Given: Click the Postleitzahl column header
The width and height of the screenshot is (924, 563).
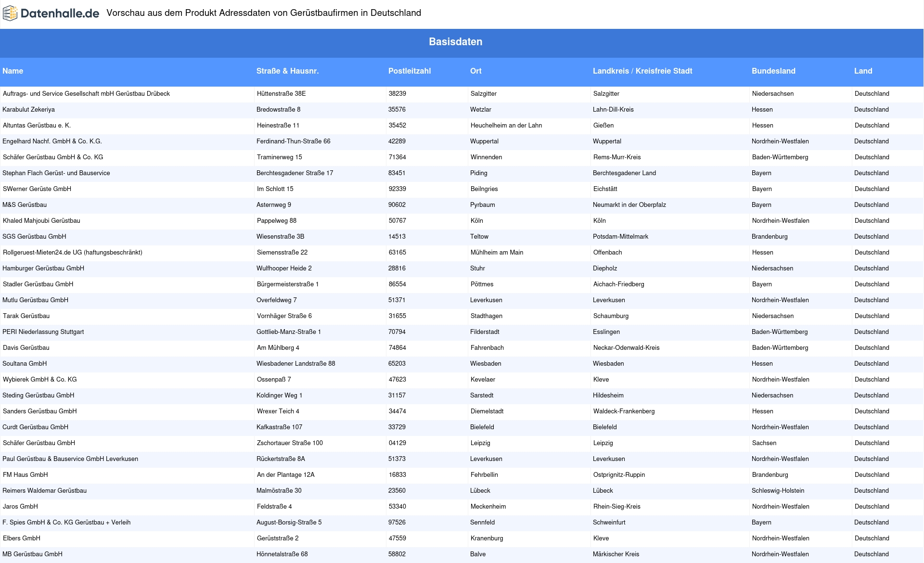Looking at the screenshot, I should pyautogui.click(x=410, y=71).
